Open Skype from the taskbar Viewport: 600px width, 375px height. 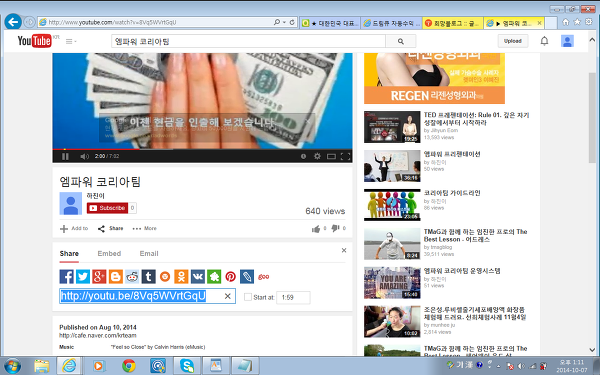187,366
